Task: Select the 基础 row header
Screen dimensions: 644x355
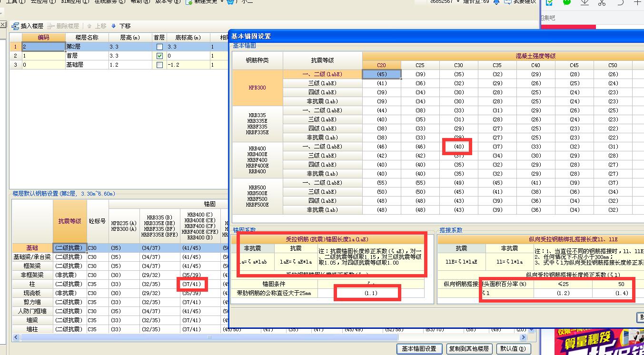Action: coord(32,248)
